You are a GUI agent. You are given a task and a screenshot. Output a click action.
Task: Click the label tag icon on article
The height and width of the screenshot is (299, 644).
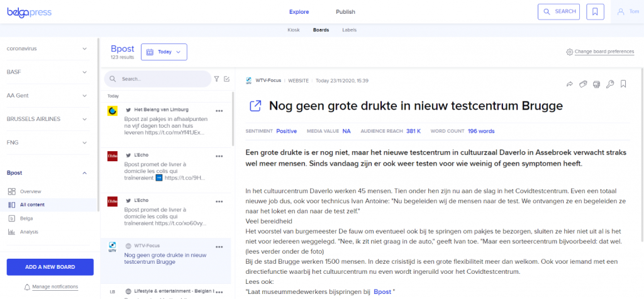[x=583, y=84]
